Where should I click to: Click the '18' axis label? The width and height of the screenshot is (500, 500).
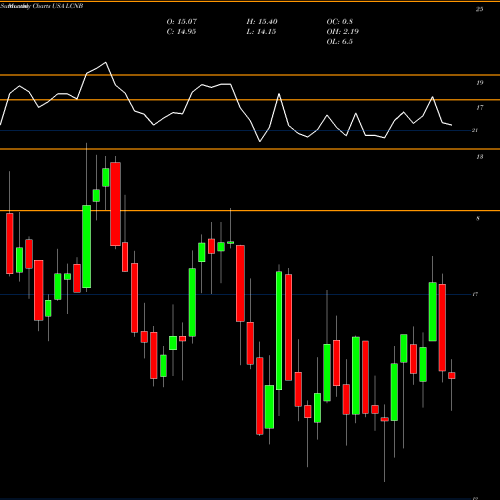click(479, 157)
